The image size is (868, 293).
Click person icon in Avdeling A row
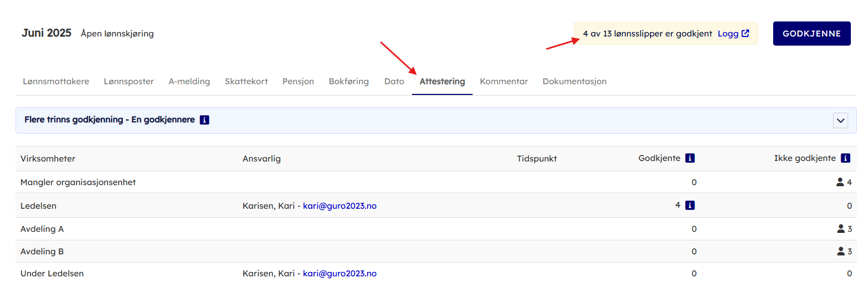(x=841, y=229)
